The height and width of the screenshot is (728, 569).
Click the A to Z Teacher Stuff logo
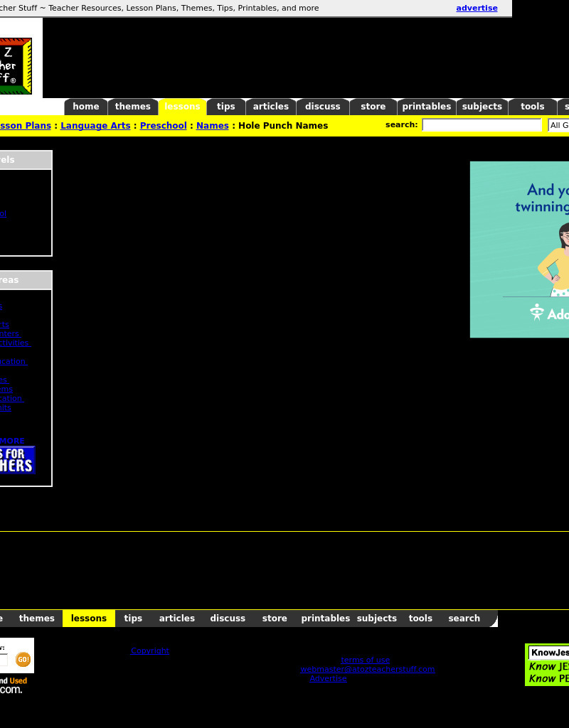[x=16, y=66]
